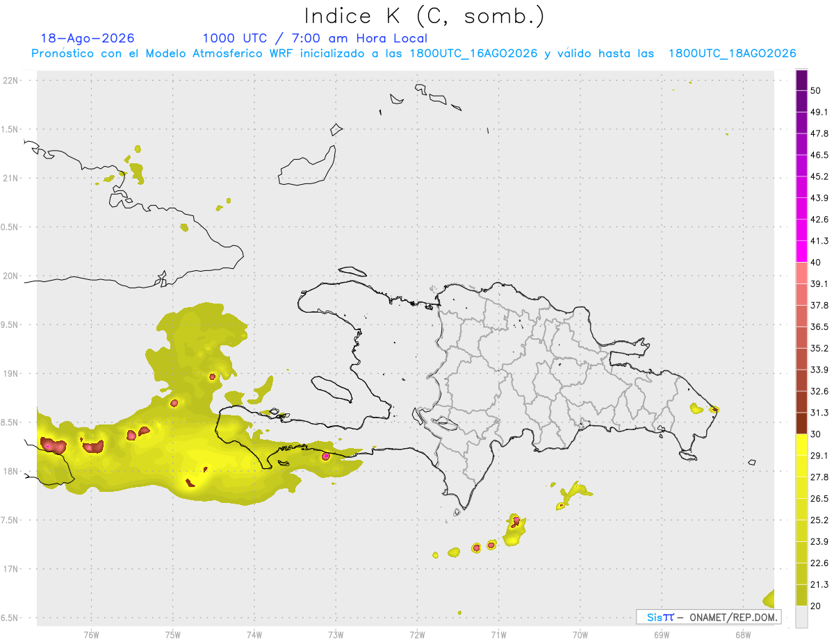Viewport: 834px width, 644px height.
Task: Pick the magenta colorbar band between 40 and 41.3
Action: (x=801, y=251)
